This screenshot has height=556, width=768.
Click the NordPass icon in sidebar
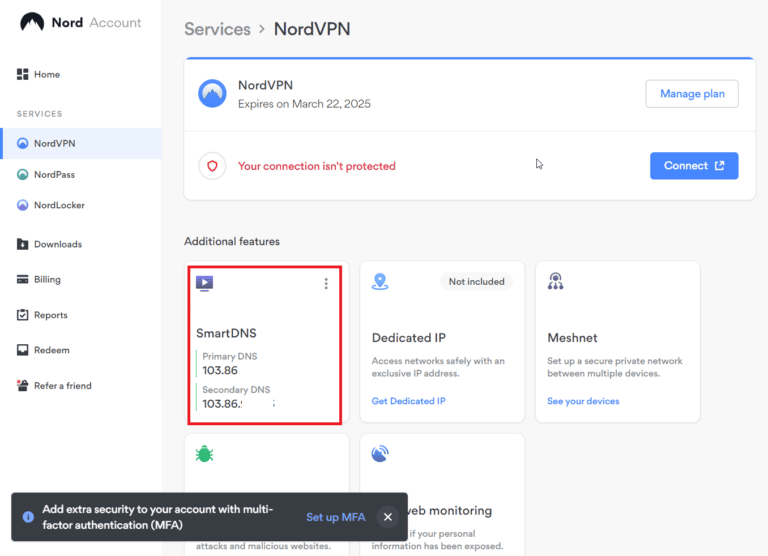(x=23, y=174)
